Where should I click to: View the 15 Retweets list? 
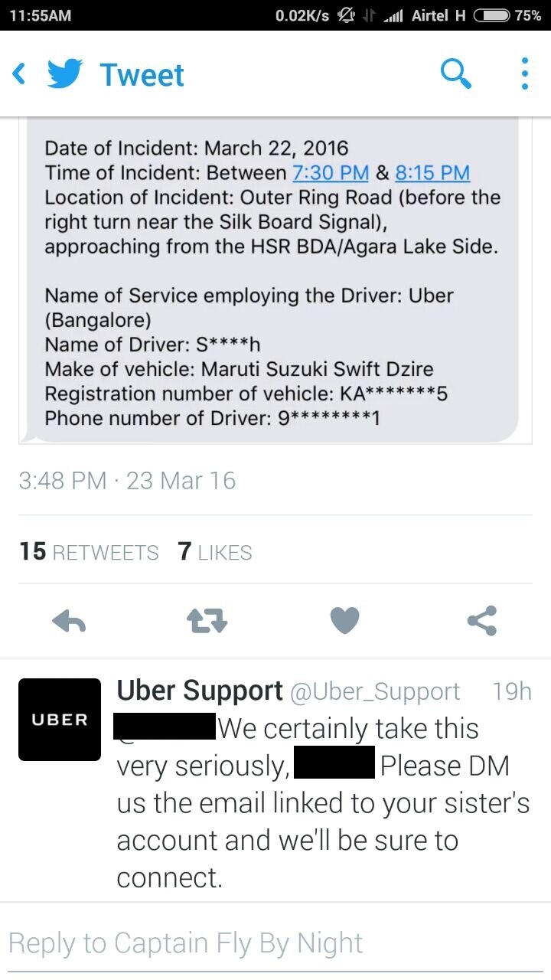[89, 552]
